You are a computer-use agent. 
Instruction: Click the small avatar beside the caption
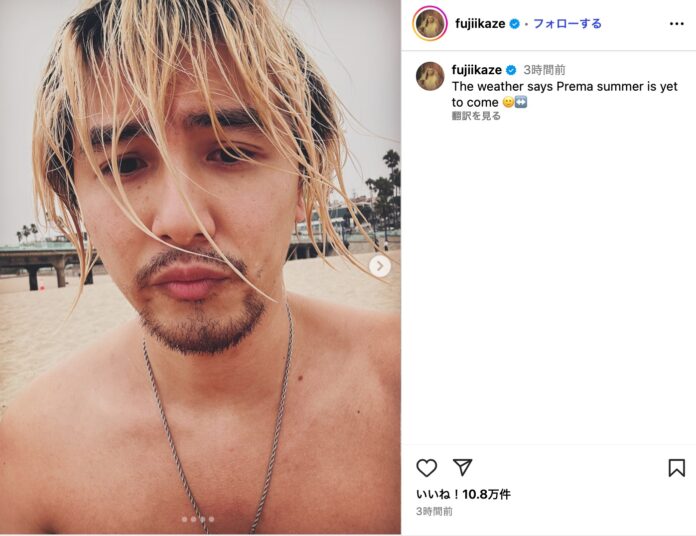(430, 76)
